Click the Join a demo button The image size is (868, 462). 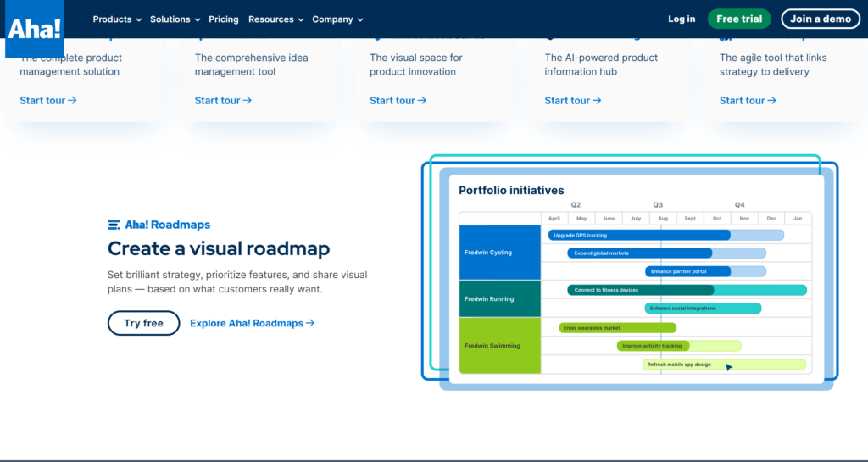coord(820,19)
